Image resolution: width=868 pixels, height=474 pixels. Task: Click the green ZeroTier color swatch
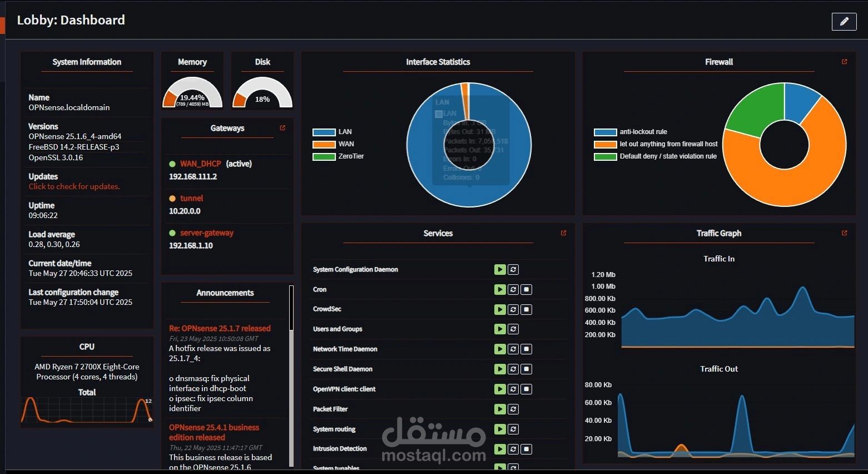point(323,156)
